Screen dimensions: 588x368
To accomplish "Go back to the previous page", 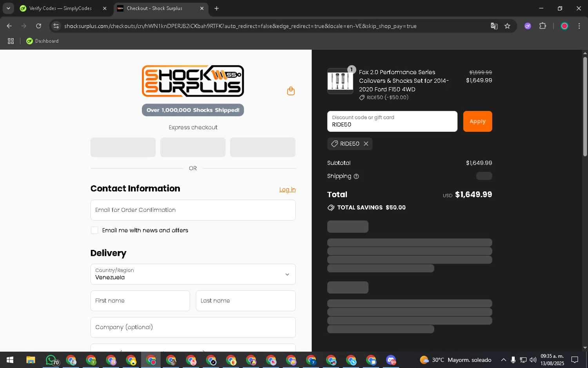I will pyautogui.click(x=9, y=26).
